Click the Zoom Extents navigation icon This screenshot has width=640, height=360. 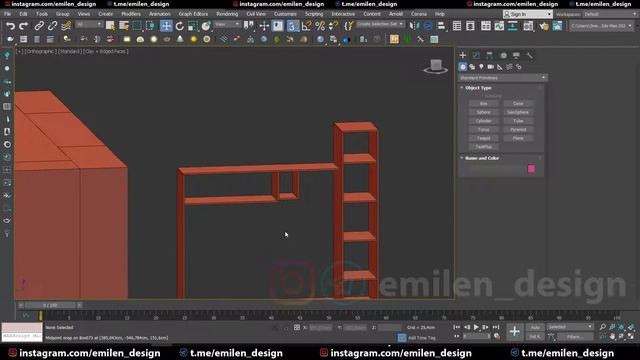point(622,327)
